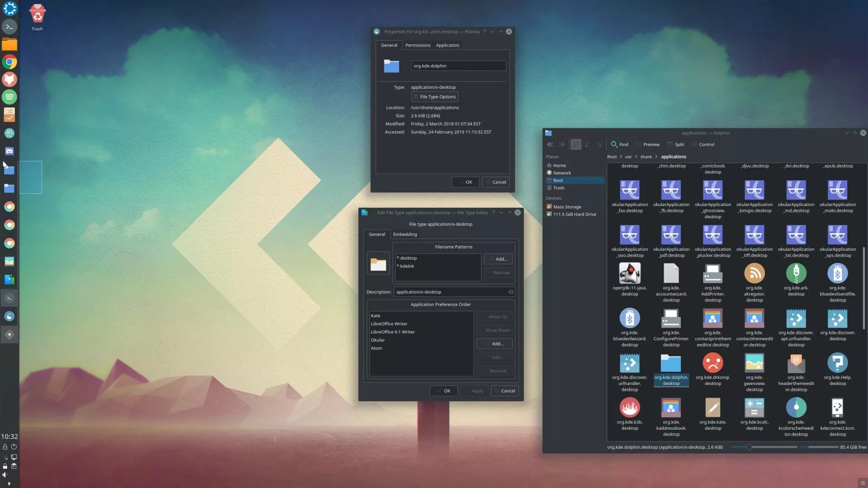868x488 pixels.
Task: Click the Find search icon in Dolphin
Action: pos(614,145)
